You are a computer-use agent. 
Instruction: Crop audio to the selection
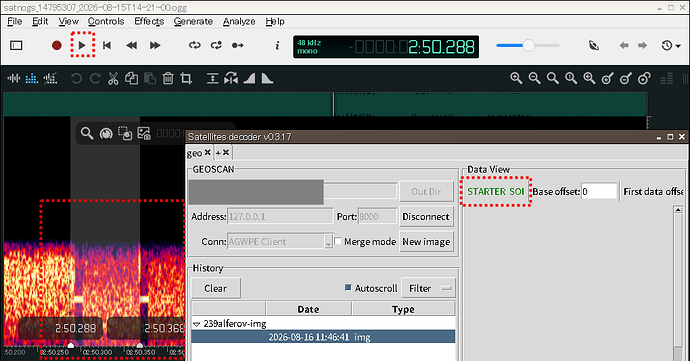pyautogui.click(x=186, y=79)
